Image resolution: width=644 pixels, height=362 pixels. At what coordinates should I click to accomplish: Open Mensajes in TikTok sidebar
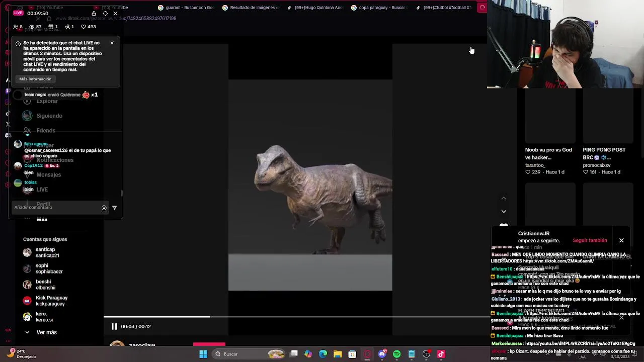[x=48, y=174]
